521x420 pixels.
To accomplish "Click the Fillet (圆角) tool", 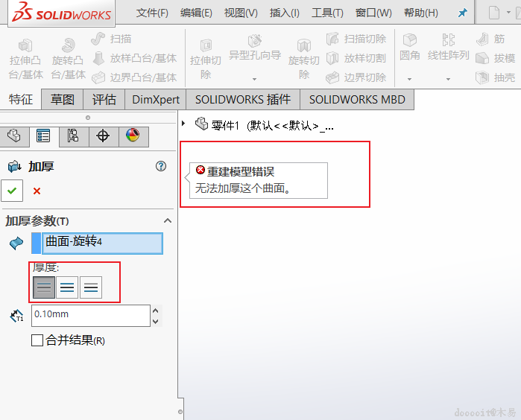I will click(410, 48).
